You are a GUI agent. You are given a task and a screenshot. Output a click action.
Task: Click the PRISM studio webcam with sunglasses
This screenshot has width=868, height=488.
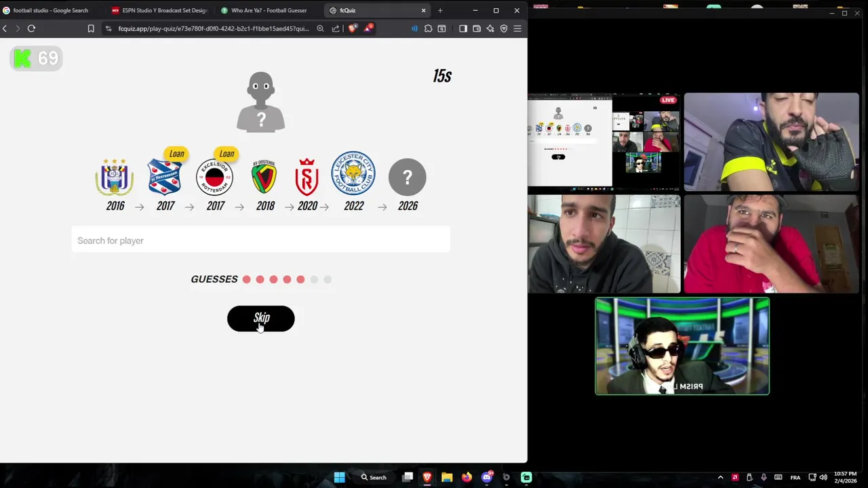point(682,346)
